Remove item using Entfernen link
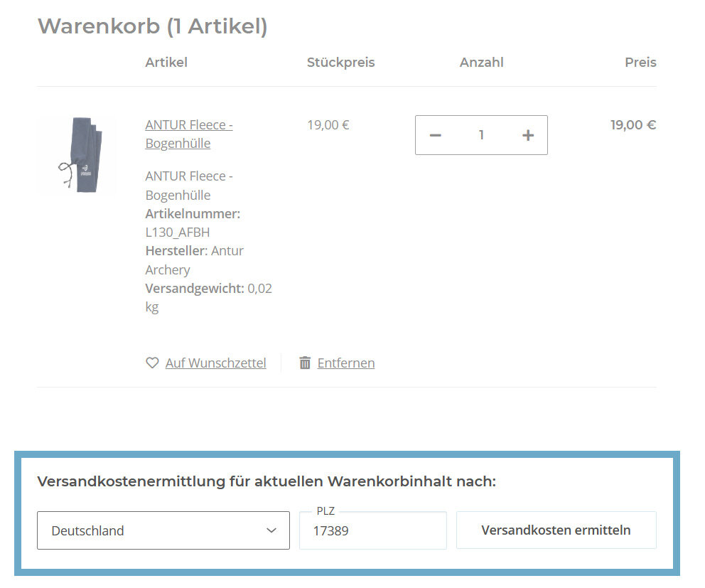705x588 pixels. pyautogui.click(x=345, y=363)
